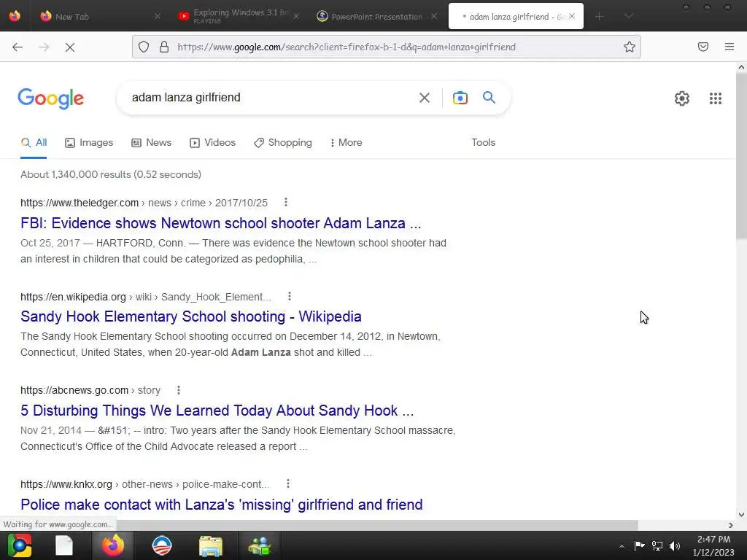The height and width of the screenshot is (560, 747).
Task: Open the file explorer folder in taskbar
Action: 211,546
